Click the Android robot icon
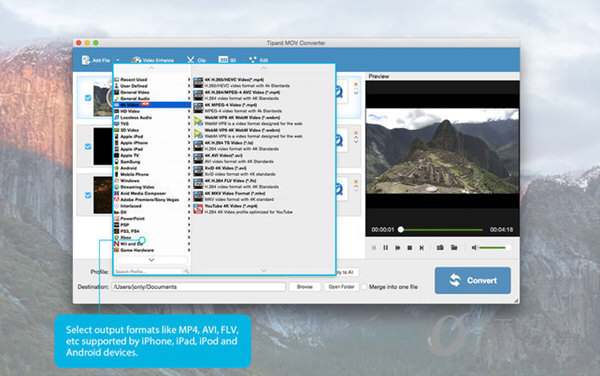Screen dimensions: 600x376 [117, 168]
